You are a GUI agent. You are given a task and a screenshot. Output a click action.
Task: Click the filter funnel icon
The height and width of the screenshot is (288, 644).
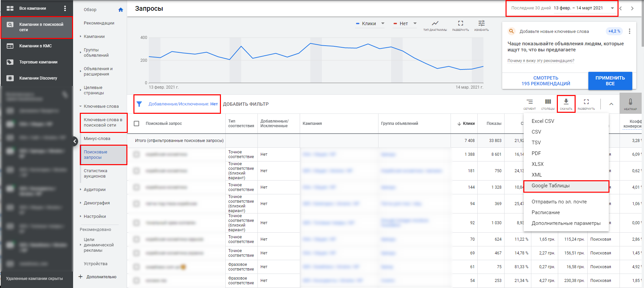pos(139,104)
